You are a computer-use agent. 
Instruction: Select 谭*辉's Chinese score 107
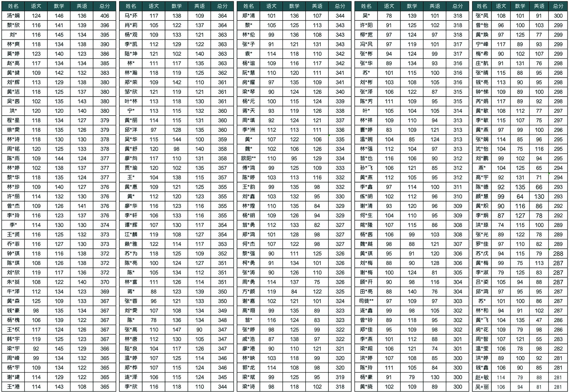[154, 225]
